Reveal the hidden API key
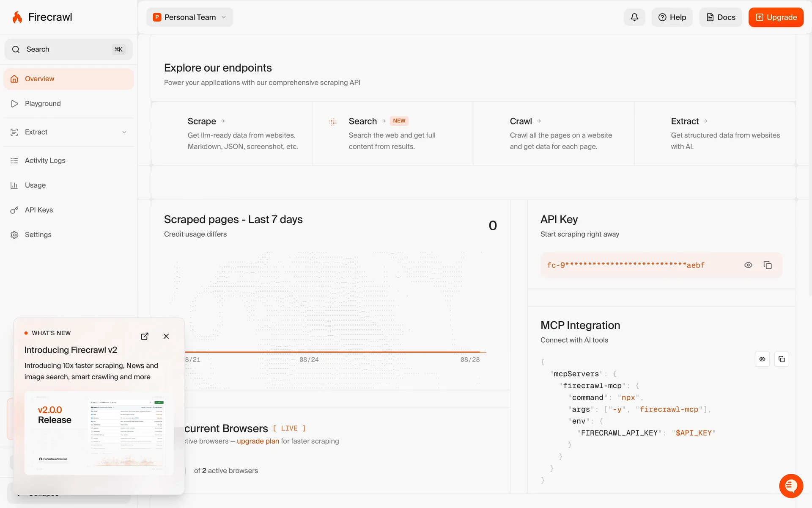Viewport: 812px width, 508px height. click(748, 265)
